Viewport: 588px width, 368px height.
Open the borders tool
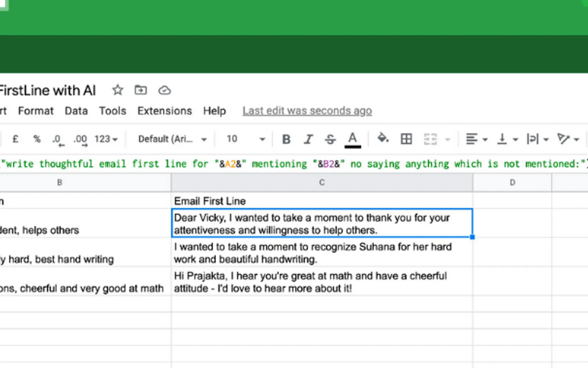click(406, 139)
